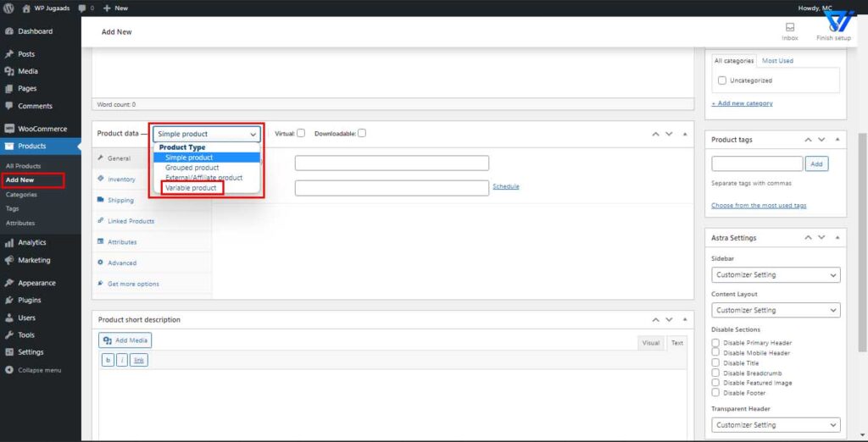Collapse the Astra Settings panel triangle
The image size is (868, 442).
point(837,238)
